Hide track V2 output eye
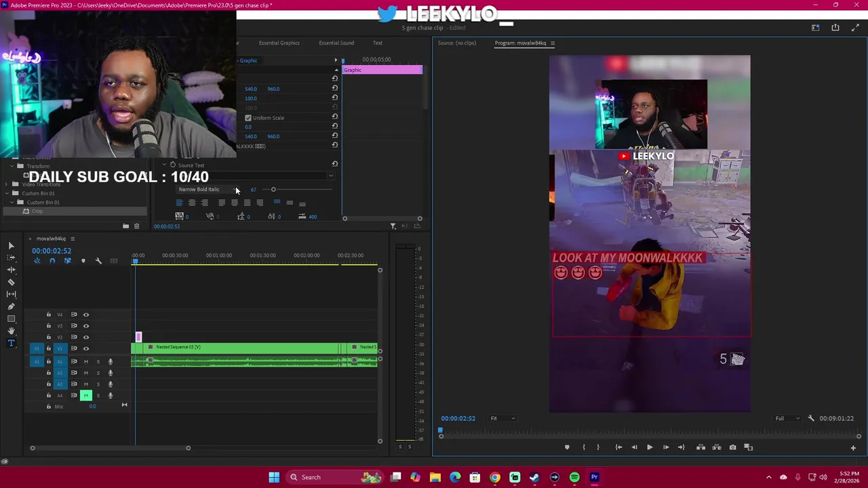Screen dimensions: 868x488 (x=86, y=337)
